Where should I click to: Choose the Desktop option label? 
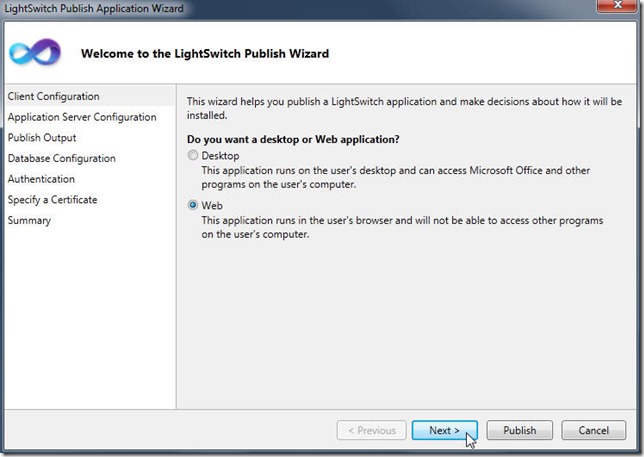220,156
